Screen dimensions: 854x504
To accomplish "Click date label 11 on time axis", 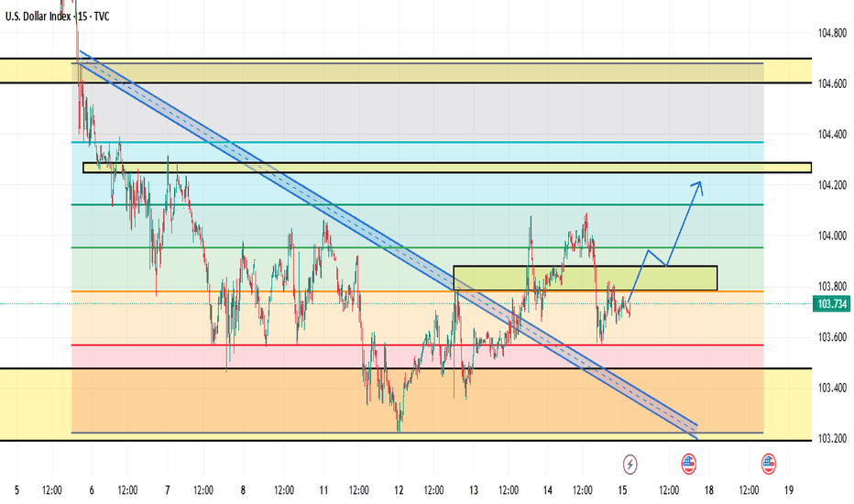I will (x=323, y=490).
